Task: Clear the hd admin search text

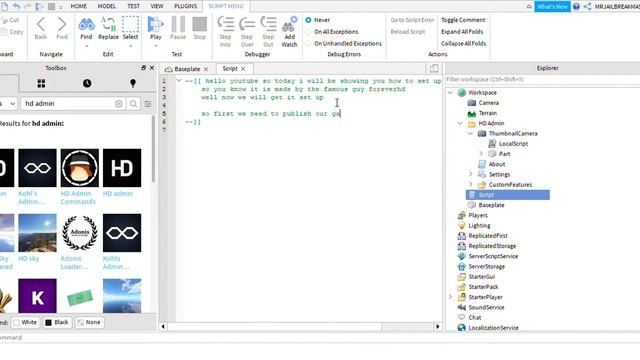Action: [x=119, y=104]
